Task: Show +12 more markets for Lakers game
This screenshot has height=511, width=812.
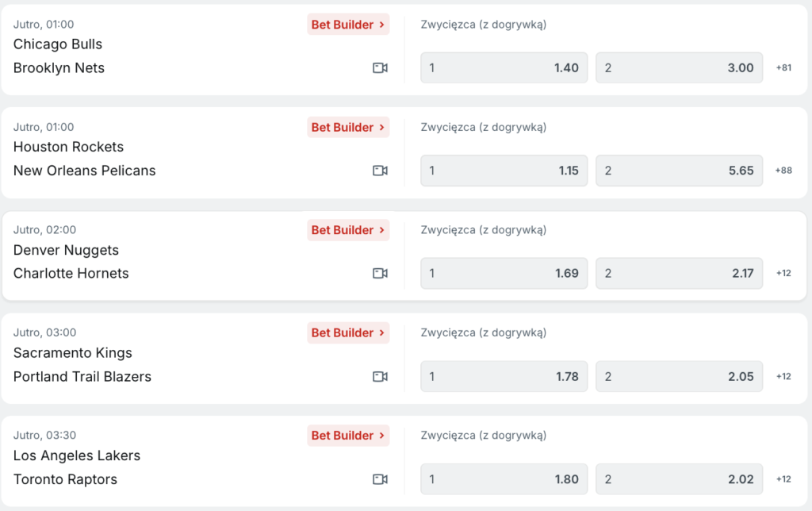Action: 783,479
